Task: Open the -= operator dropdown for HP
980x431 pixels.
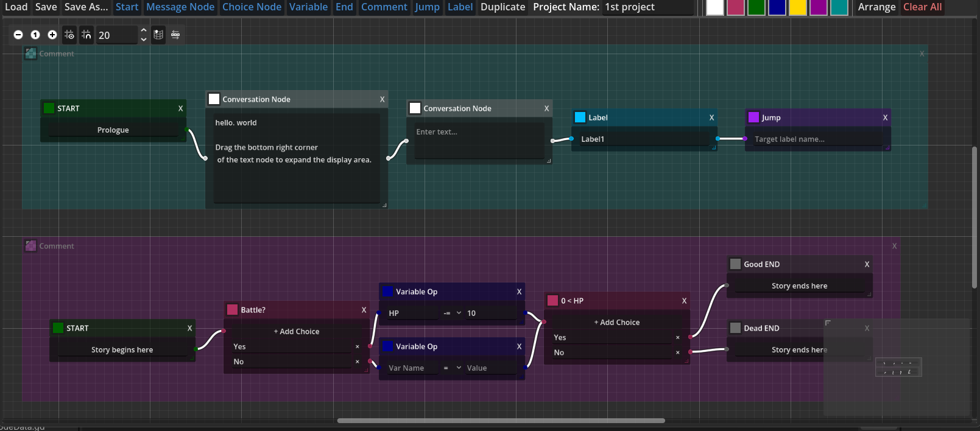Action: click(452, 313)
